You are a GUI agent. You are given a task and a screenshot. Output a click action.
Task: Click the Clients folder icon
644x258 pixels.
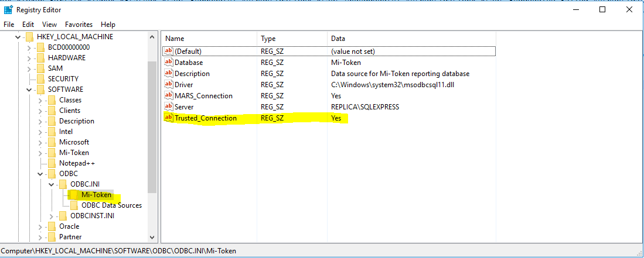pos(52,111)
